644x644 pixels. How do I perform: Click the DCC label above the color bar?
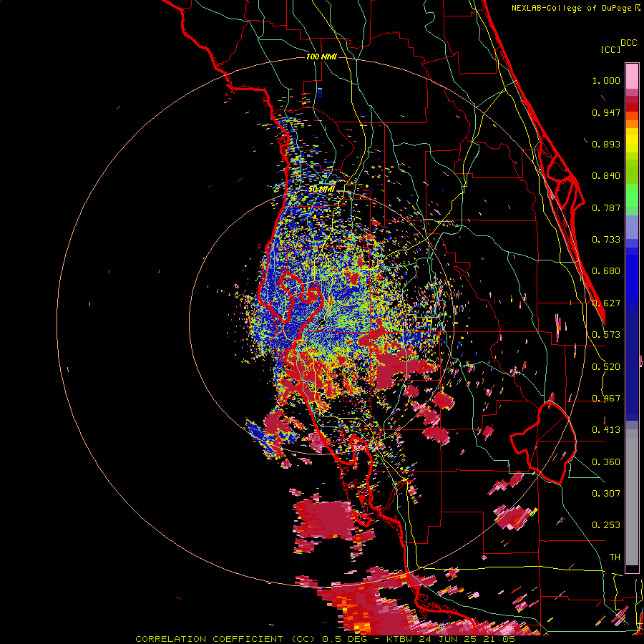pos(628,43)
